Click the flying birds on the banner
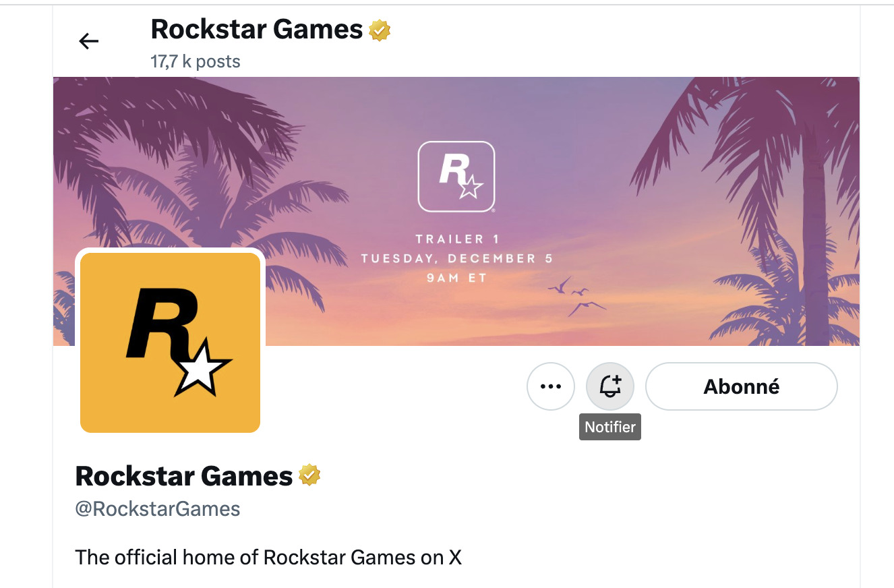 pyautogui.click(x=576, y=296)
